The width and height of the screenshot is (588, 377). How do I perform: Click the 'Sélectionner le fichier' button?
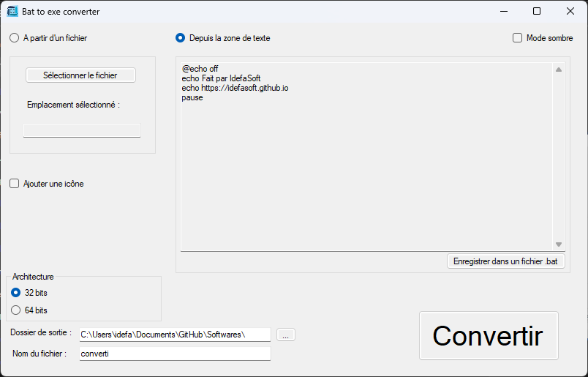80,75
